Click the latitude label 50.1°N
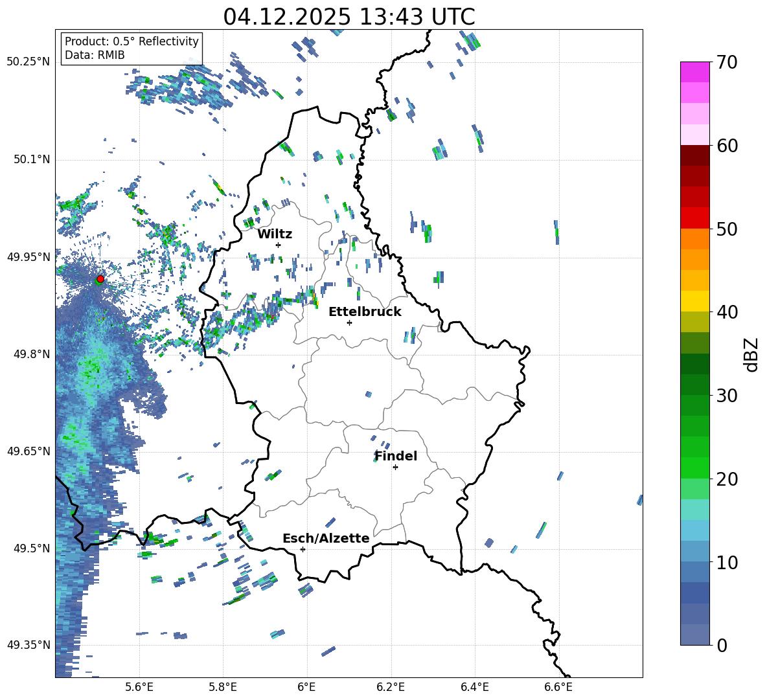Image resolution: width=767 pixels, height=700 pixels. pyautogui.click(x=32, y=159)
